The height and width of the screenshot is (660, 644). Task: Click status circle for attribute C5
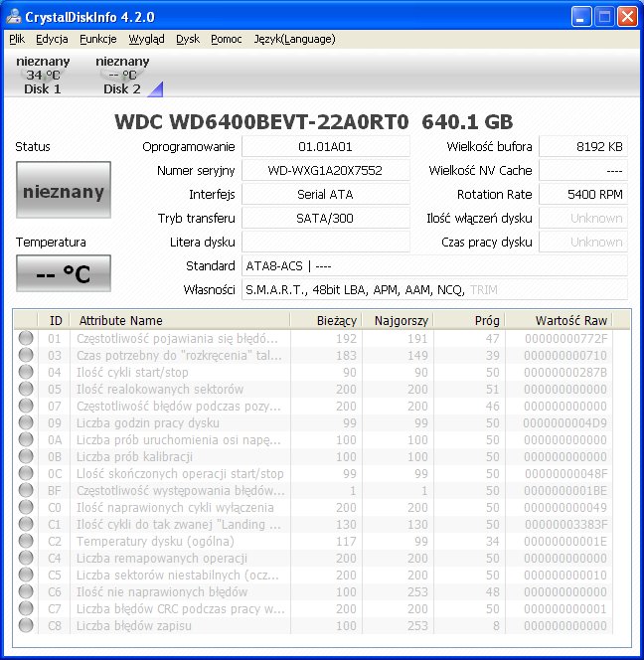click(x=26, y=575)
